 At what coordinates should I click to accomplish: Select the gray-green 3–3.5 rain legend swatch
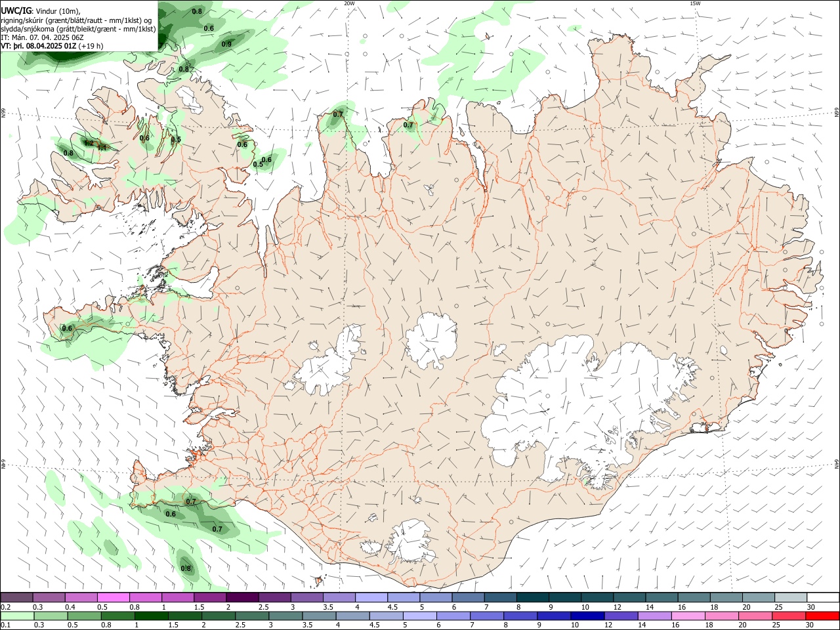286,616
